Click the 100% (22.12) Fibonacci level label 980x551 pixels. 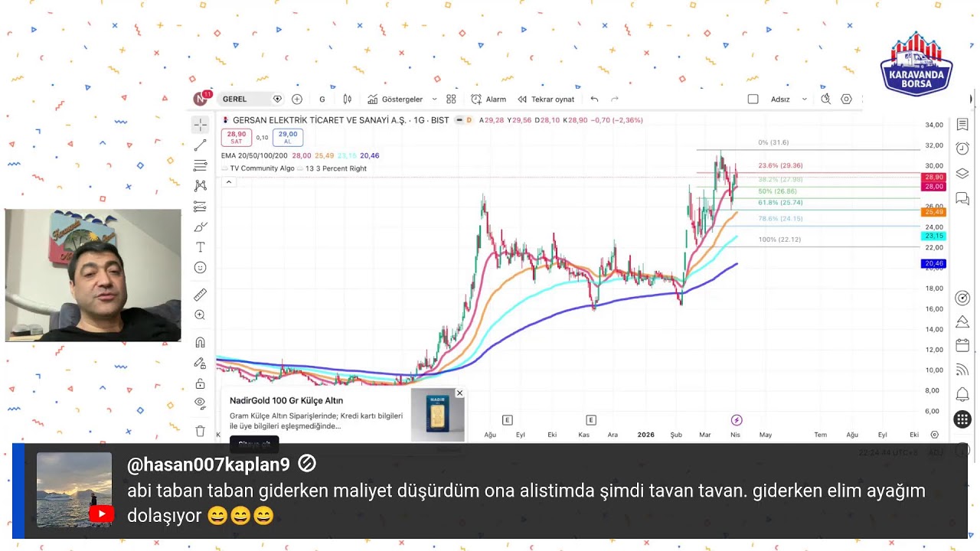pyautogui.click(x=779, y=240)
